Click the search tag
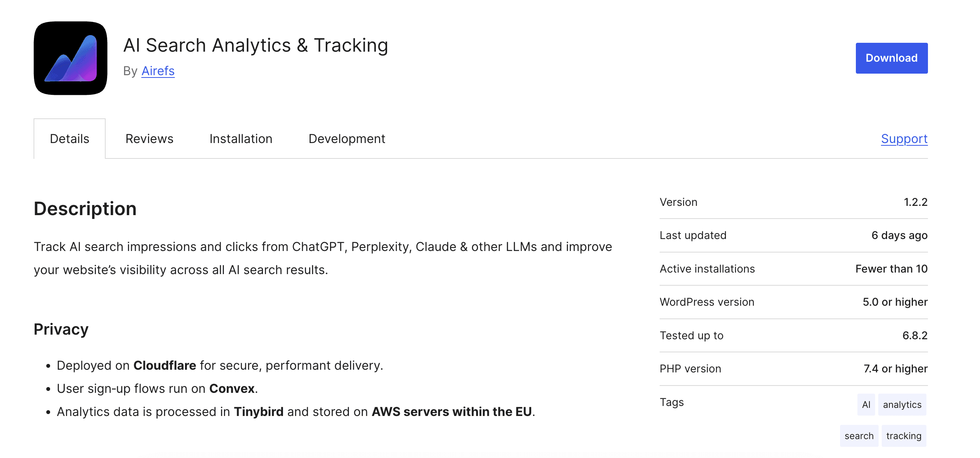This screenshot has height=458, width=980. click(x=859, y=436)
